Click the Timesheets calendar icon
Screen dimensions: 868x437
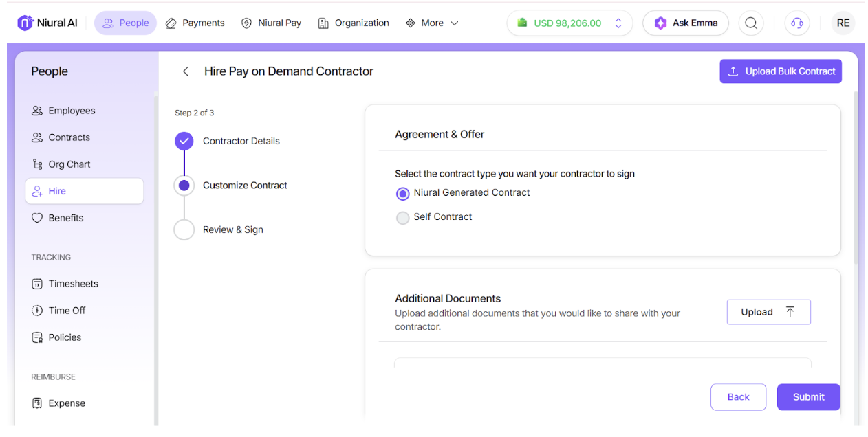37,284
